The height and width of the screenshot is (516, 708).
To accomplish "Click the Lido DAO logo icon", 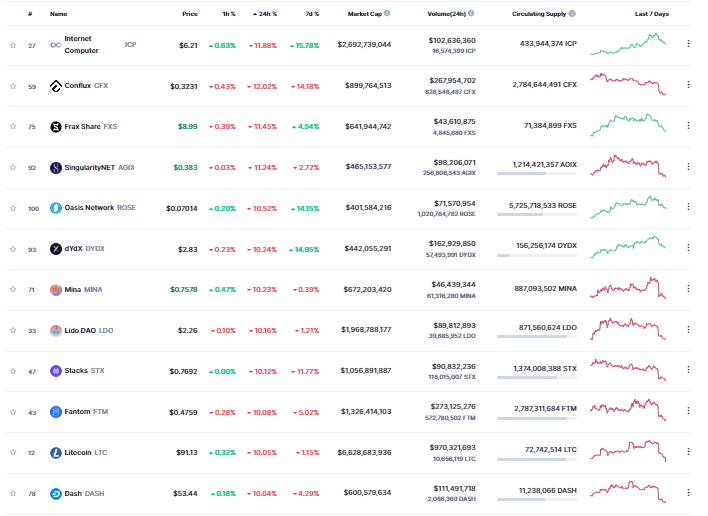I will coord(56,330).
